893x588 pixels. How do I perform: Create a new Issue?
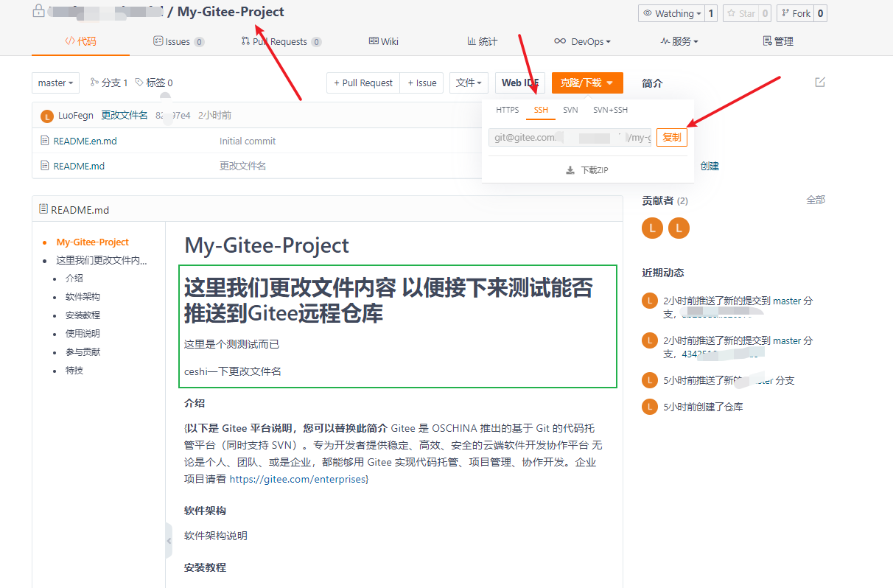(422, 83)
